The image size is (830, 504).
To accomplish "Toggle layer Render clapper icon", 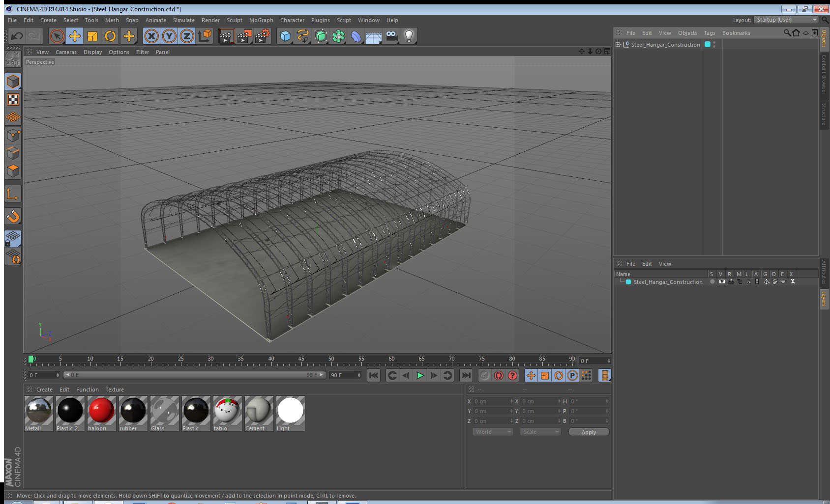I will click(x=731, y=281).
